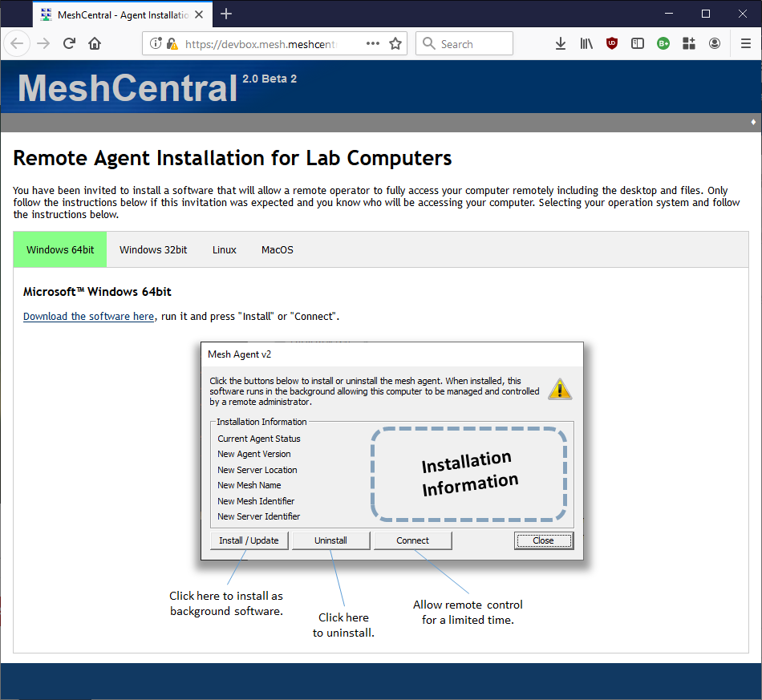The height and width of the screenshot is (700, 762).
Task: Switch to the Windows 32bit tab
Action: coord(153,249)
